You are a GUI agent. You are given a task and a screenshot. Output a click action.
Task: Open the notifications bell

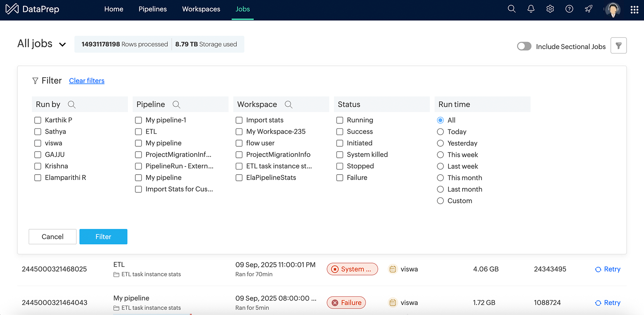[531, 9]
